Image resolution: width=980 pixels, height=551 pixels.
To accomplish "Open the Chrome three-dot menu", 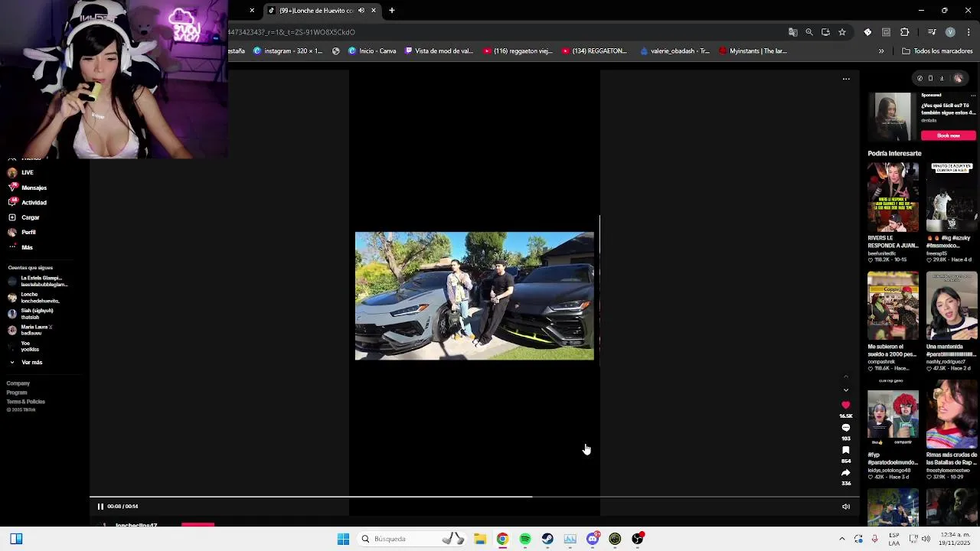I will [969, 32].
